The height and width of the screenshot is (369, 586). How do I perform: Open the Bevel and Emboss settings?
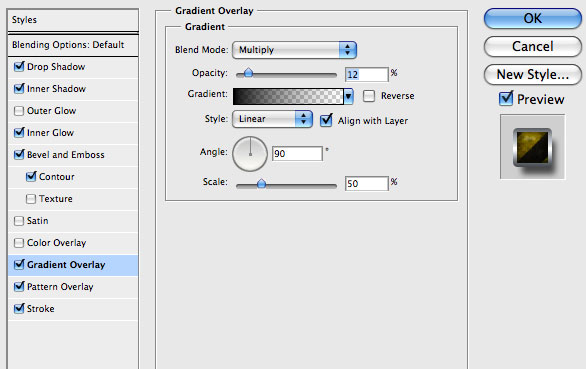(x=65, y=155)
